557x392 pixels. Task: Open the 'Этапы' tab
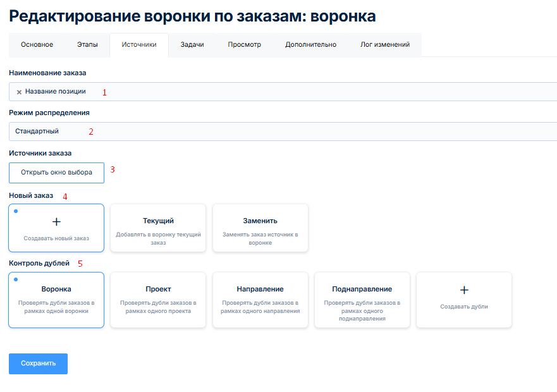click(x=87, y=45)
